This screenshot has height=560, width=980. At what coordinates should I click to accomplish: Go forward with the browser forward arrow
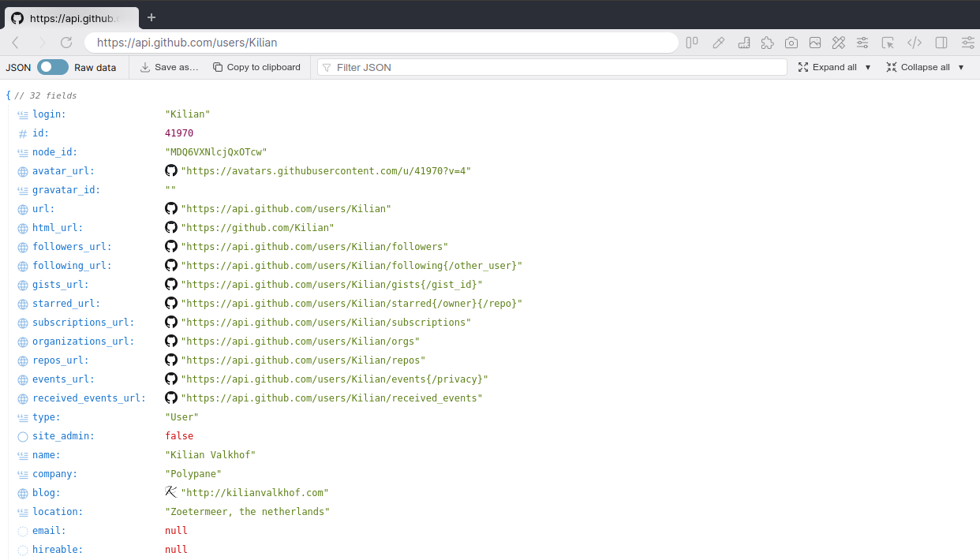pyautogui.click(x=41, y=43)
